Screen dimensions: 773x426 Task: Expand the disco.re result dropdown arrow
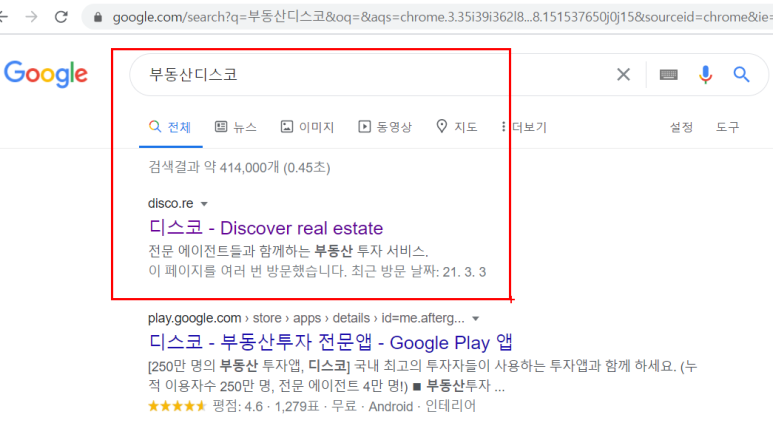coord(204,204)
